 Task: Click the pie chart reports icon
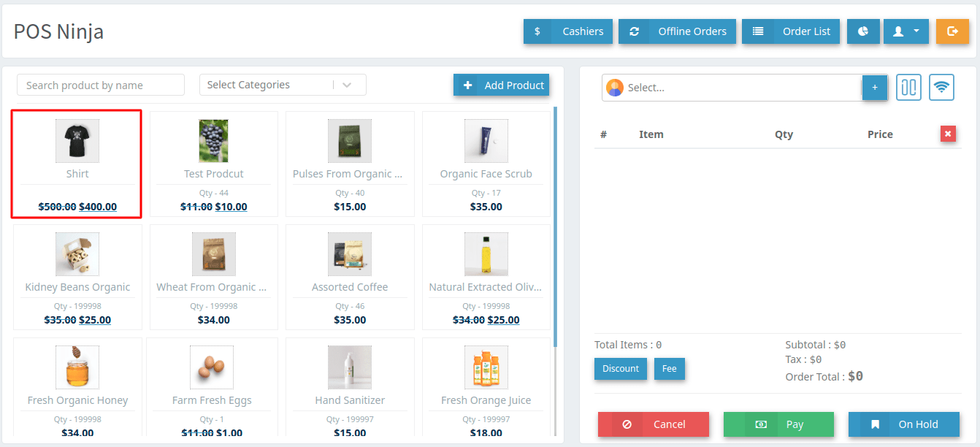[863, 31]
